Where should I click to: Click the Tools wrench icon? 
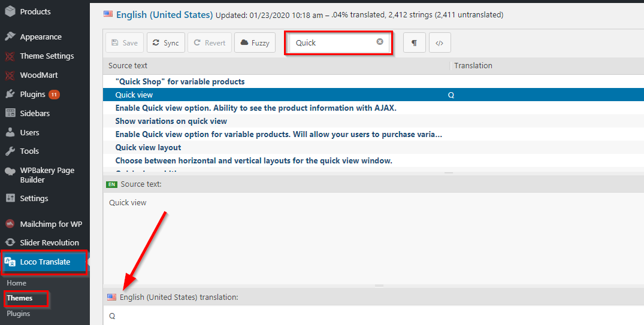pos(10,151)
